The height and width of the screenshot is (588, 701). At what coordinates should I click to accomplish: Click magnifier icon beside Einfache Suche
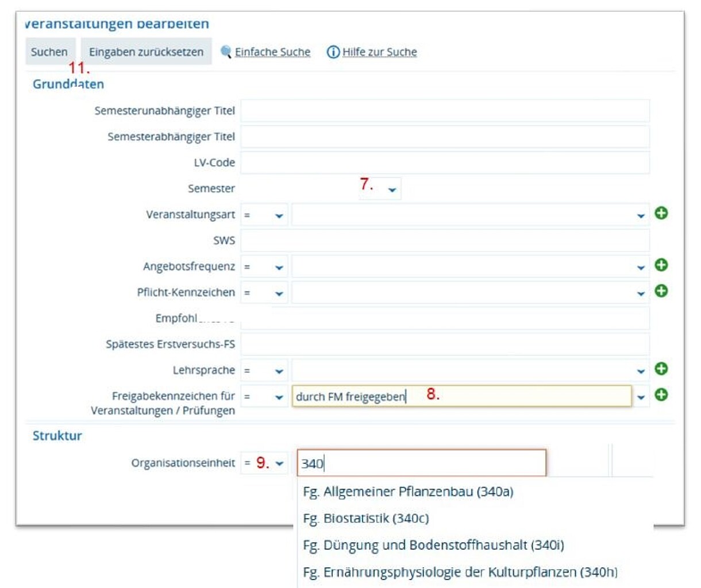[226, 52]
